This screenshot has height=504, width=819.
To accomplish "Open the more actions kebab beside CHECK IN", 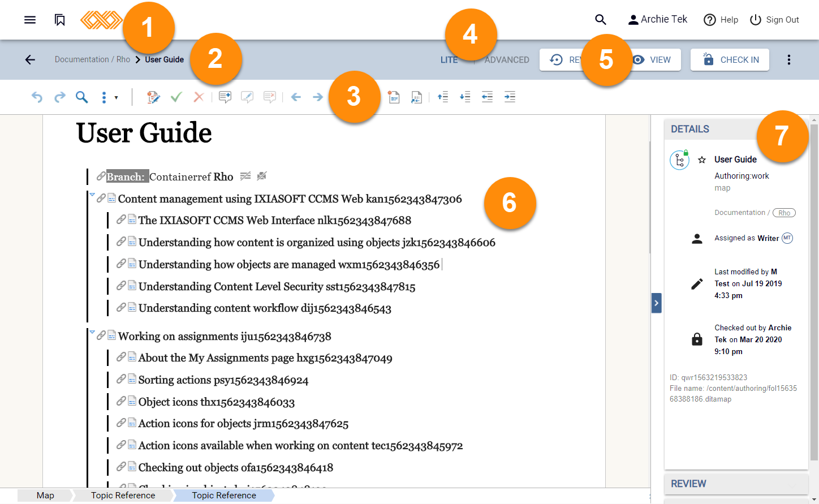I will coord(789,59).
